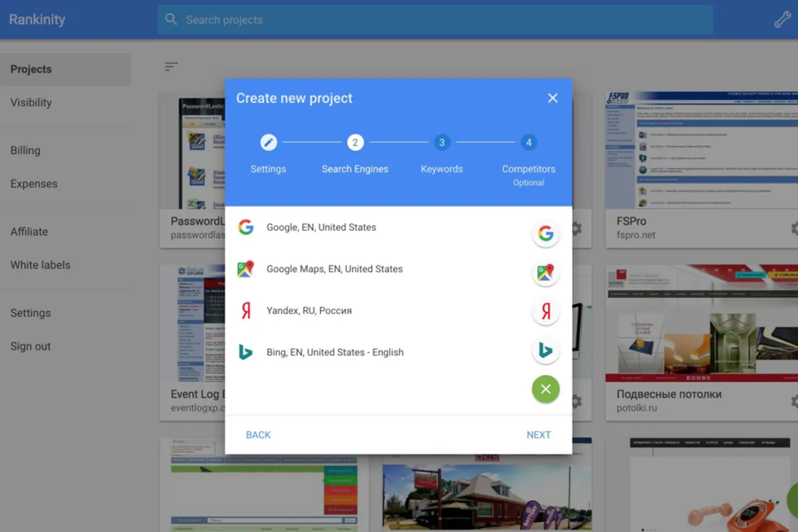Click the Maps pin logo beside 'Google Maps, EN, United States'

pyautogui.click(x=246, y=269)
